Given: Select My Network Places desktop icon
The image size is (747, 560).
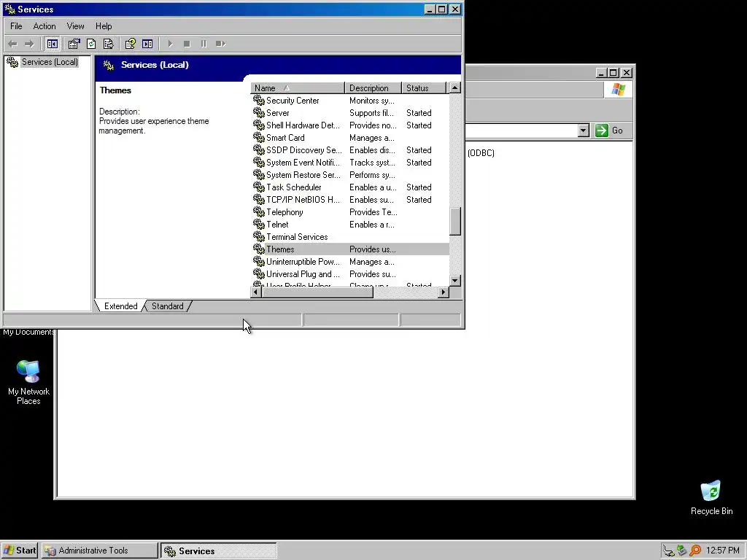Looking at the screenshot, I should click(28, 382).
